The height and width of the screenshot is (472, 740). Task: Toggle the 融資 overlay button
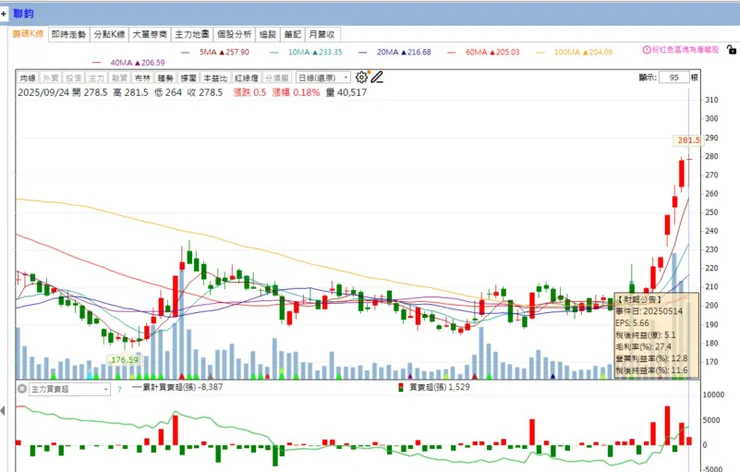pyautogui.click(x=120, y=78)
